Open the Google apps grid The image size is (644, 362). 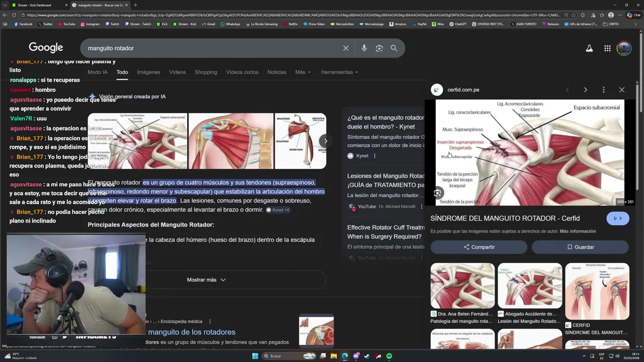point(607,48)
